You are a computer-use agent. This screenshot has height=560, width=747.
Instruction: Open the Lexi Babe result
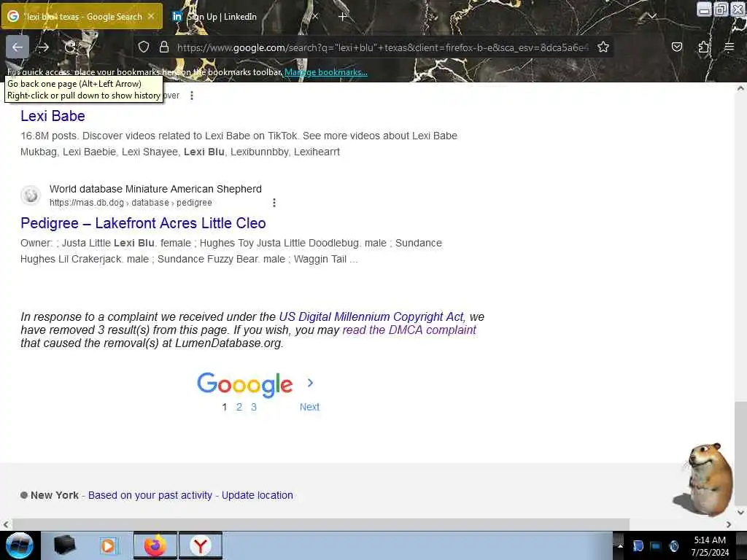click(x=53, y=116)
